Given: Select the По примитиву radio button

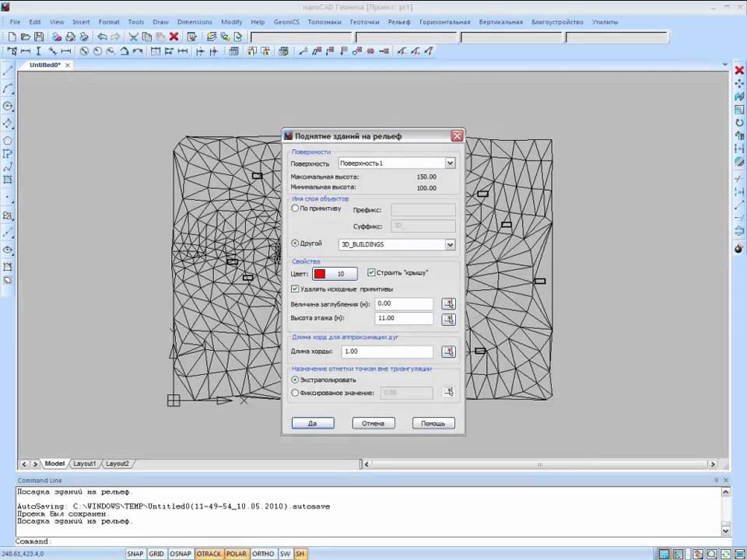Looking at the screenshot, I should [295, 208].
